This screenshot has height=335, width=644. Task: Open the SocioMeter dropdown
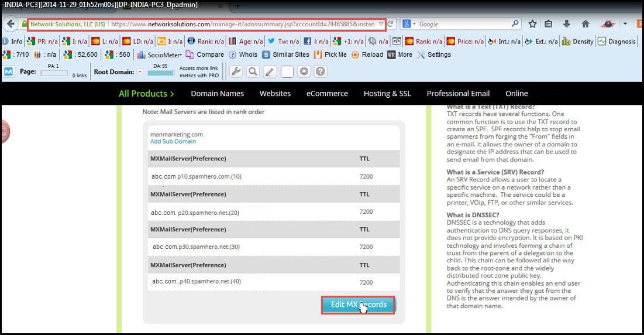(x=159, y=54)
